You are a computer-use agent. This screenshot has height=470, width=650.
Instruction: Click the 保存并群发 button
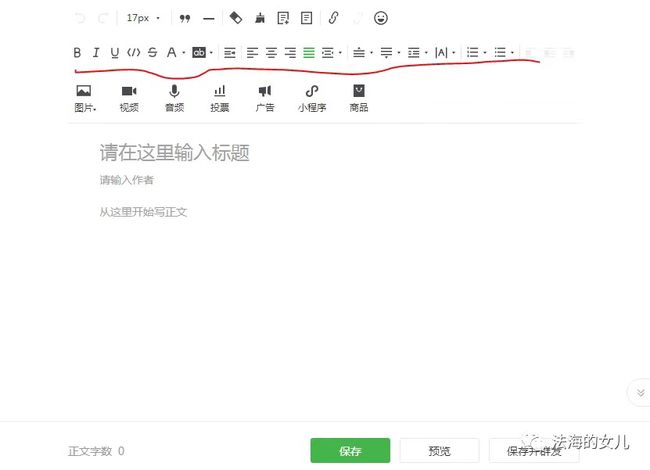(x=534, y=451)
